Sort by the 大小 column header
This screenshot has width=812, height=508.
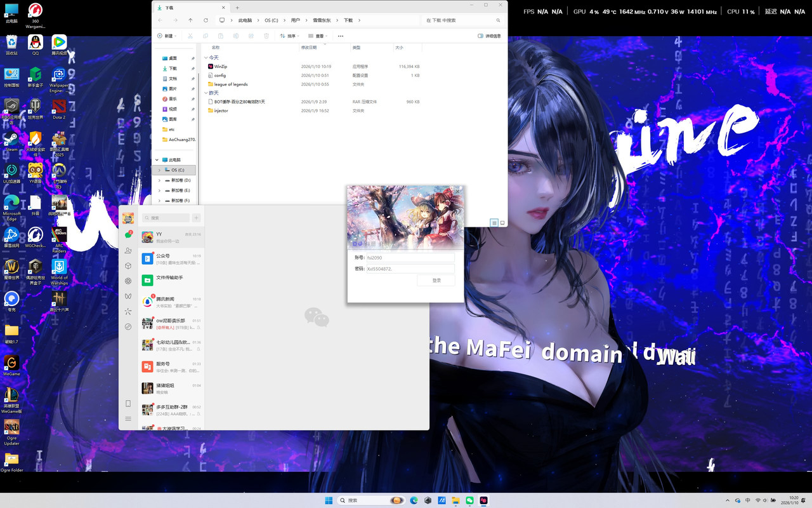[399, 48]
